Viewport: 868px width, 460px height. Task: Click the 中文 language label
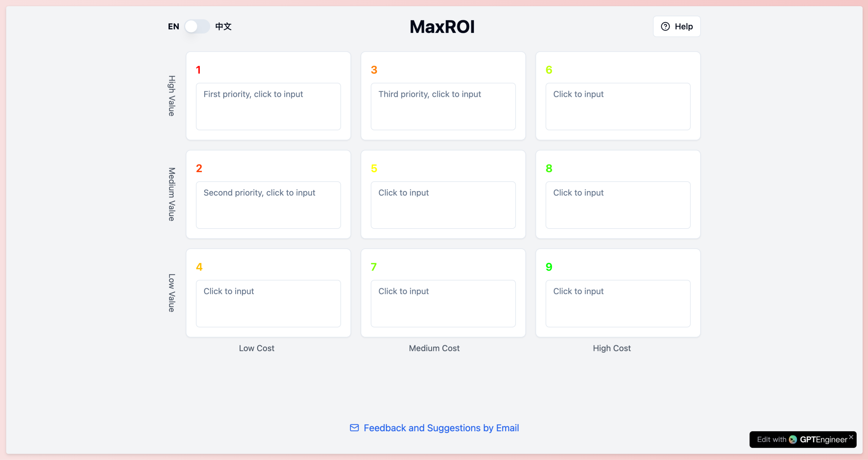(224, 26)
